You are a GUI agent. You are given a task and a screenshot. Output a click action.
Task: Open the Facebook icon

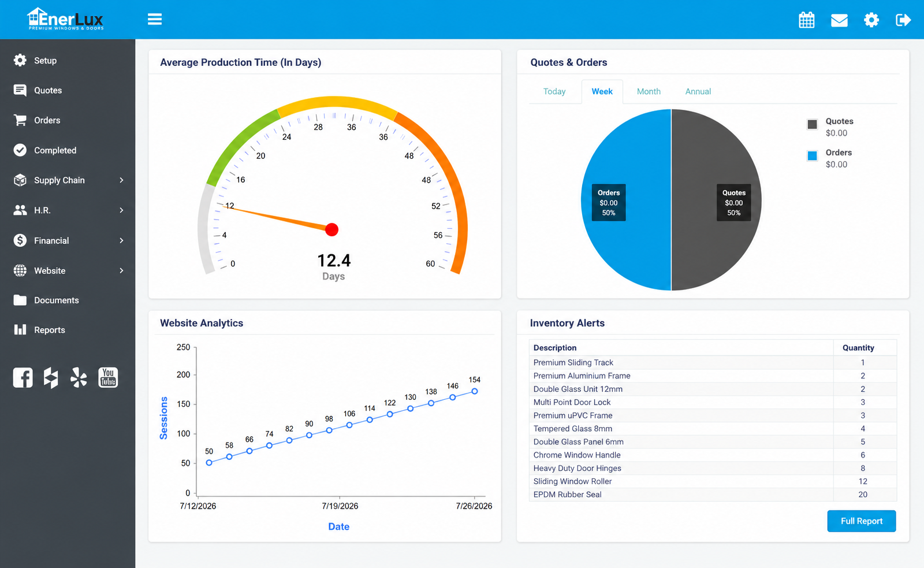(x=23, y=378)
